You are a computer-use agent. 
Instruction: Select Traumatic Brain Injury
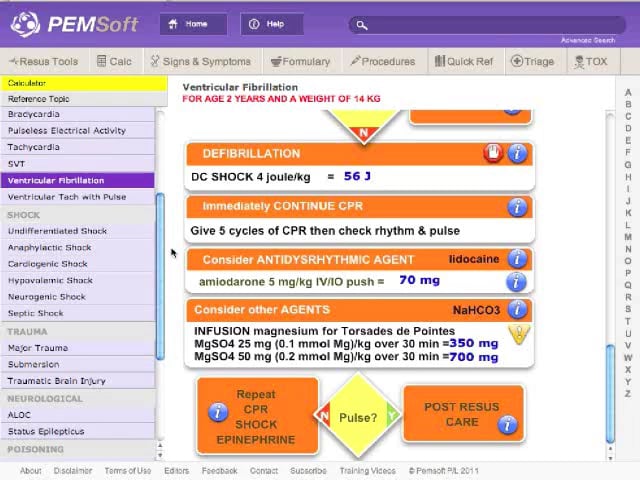78,381
